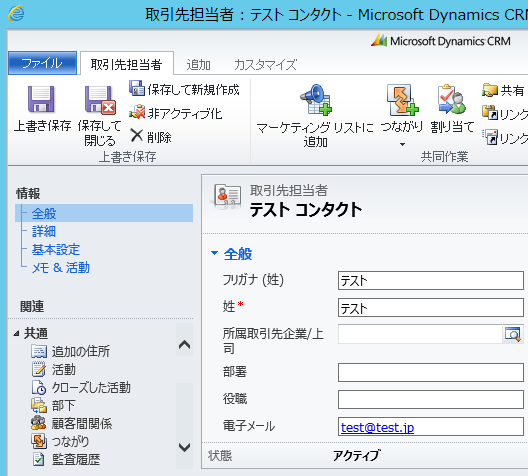528x476 pixels.
Task: Click the 姓 input field
Action: 431,307
